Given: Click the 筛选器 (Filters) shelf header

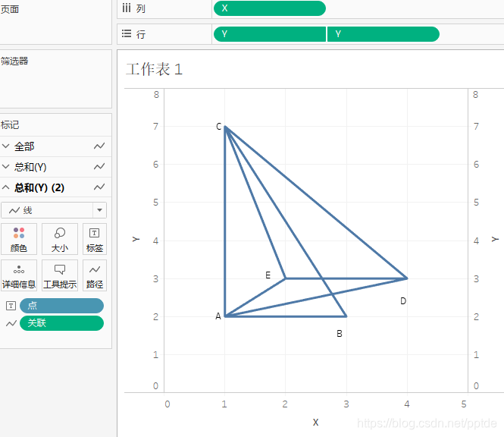Looking at the screenshot, I should (14, 61).
